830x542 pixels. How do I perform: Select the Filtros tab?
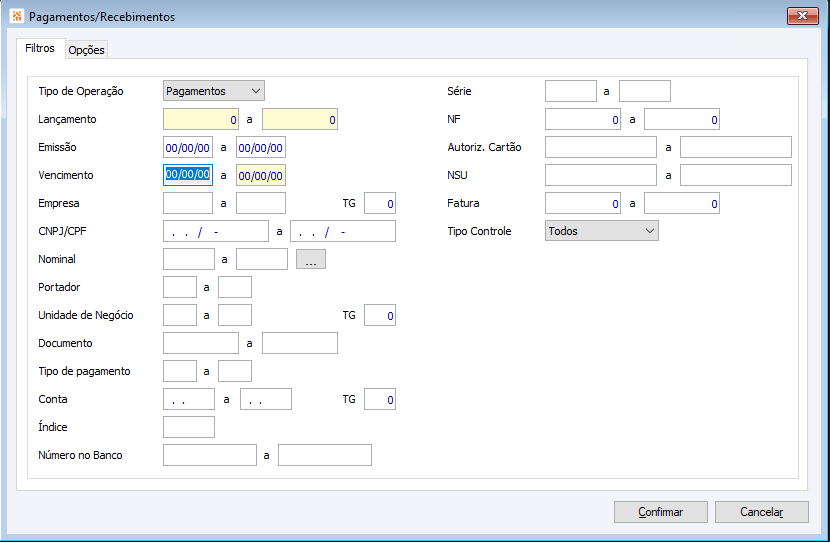click(40, 49)
